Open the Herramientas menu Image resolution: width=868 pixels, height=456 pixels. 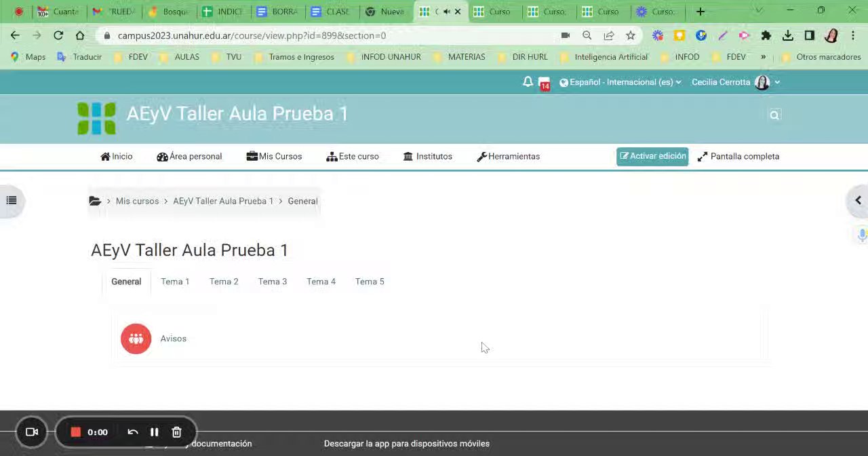(x=509, y=156)
